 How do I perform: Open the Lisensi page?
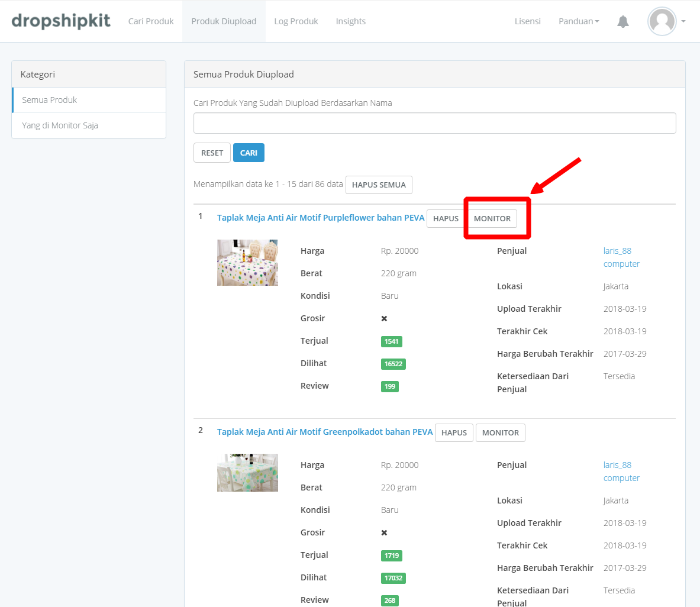coord(527,21)
